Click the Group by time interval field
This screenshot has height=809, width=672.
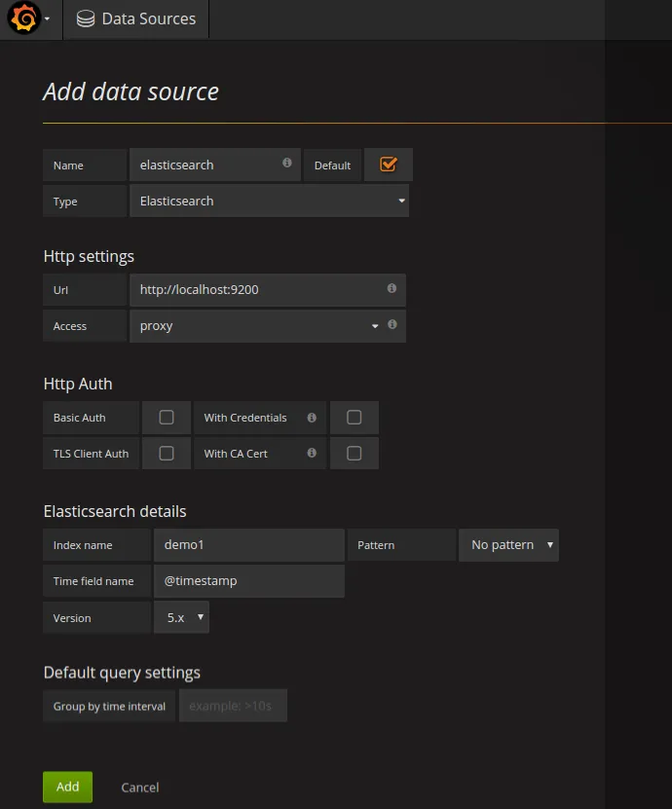click(x=233, y=706)
